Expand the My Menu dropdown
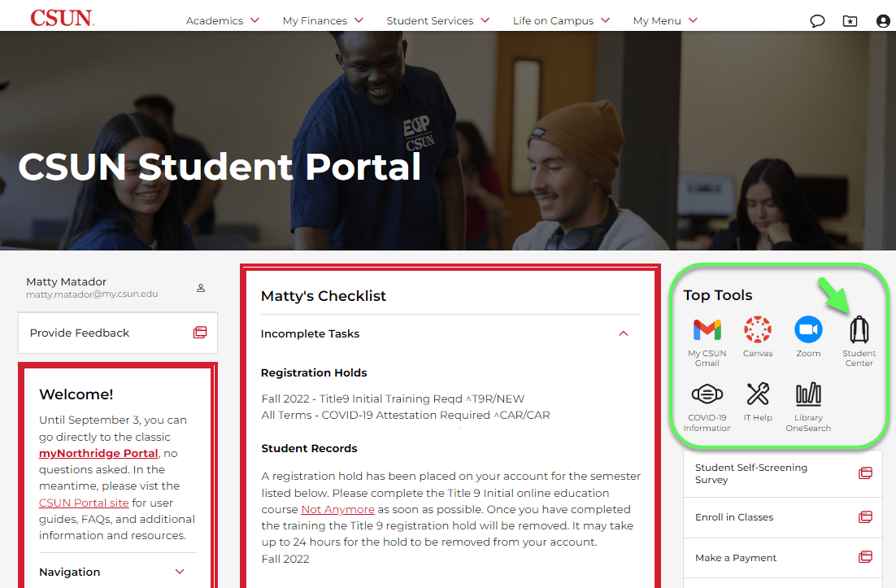The image size is (896, 588). point(665,20)
